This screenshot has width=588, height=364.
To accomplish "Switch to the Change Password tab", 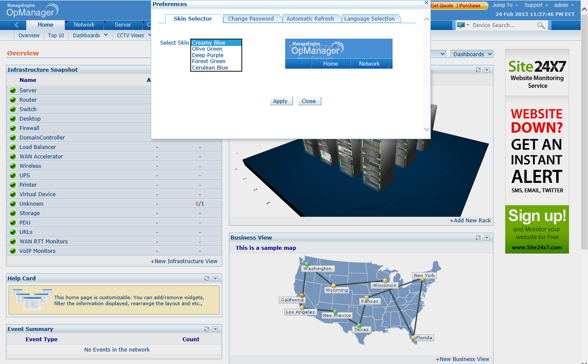I will [251, 18].
